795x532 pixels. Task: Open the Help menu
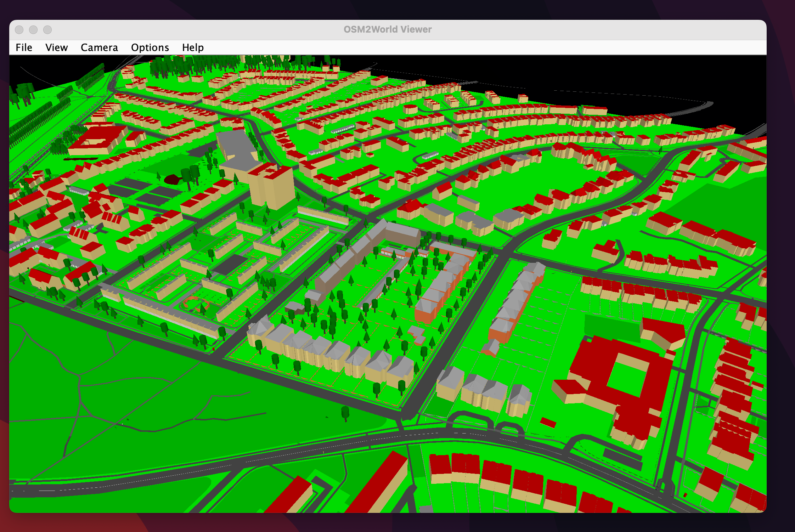tap(193, 47)
